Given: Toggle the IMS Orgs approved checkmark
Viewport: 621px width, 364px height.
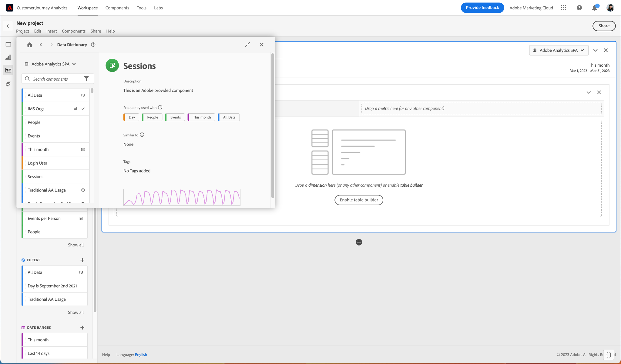Looking at the screenshot, I should coord(83,109).
